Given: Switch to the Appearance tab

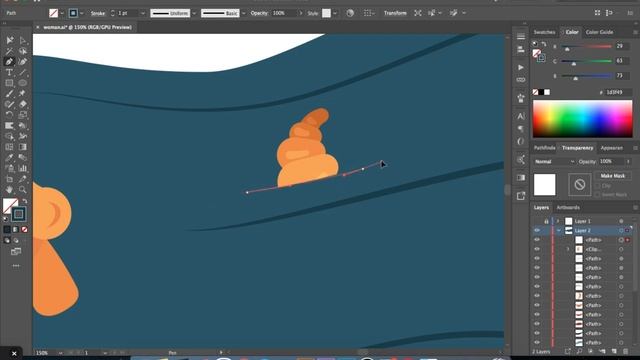Looking at the screenshot, I should click(611, 148).
